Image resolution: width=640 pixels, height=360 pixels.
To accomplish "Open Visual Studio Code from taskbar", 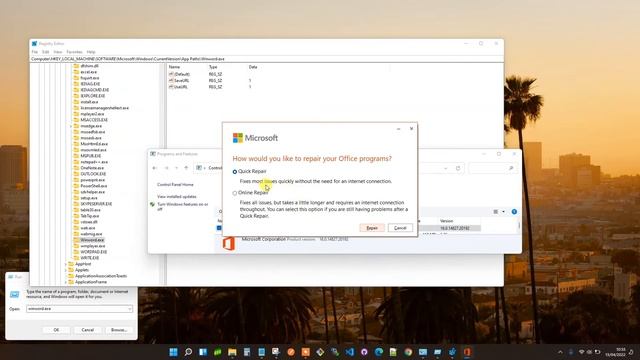I will tap(349, 352).
